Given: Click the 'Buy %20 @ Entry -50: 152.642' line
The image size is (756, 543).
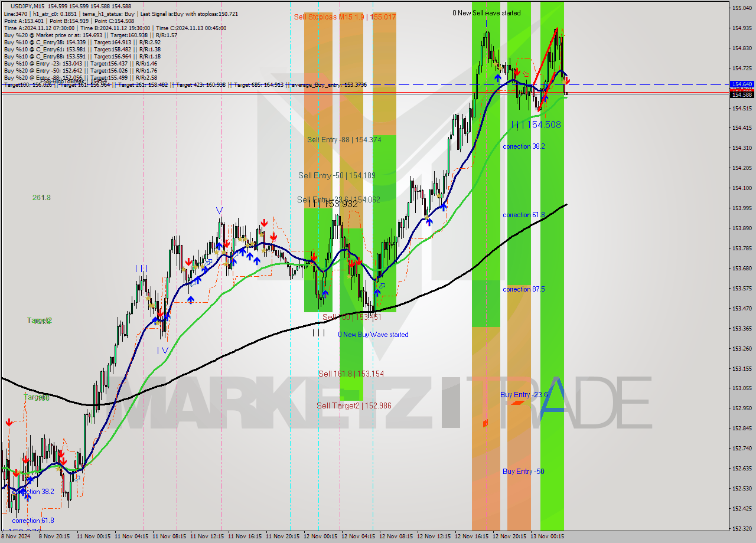Looking at the screenshot, I should [x=80, y=70].
